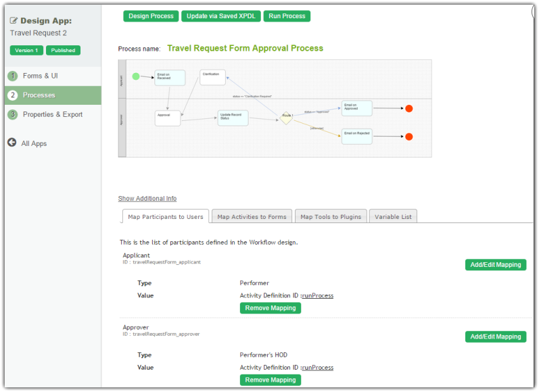This screenshot has height=392, width=539.
Task: Click the green start node in diagram
Action: pos(136,76)
